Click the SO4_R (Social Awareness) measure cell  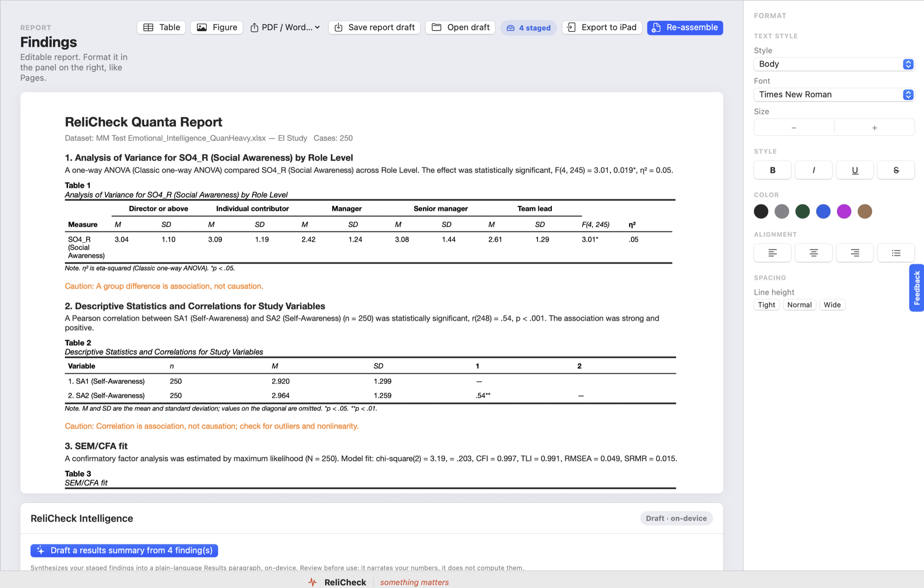tap(86, 247)
